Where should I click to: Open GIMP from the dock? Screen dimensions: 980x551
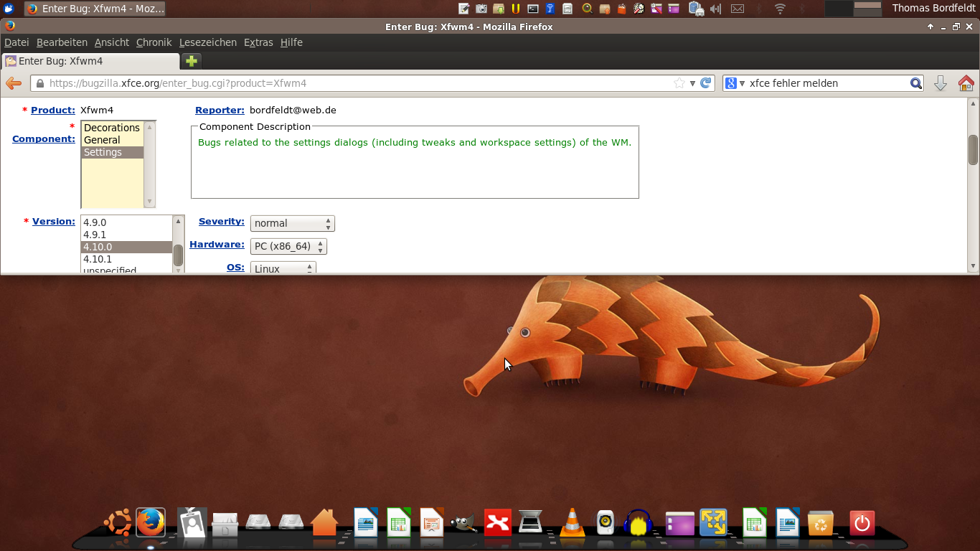[463, 523]
